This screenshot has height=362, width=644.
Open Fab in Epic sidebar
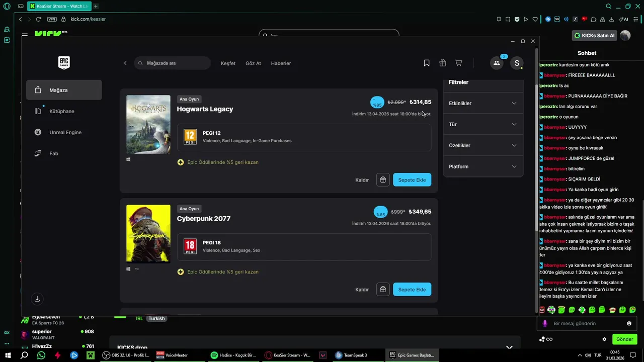pyautogui.click(x=64, y=153)
